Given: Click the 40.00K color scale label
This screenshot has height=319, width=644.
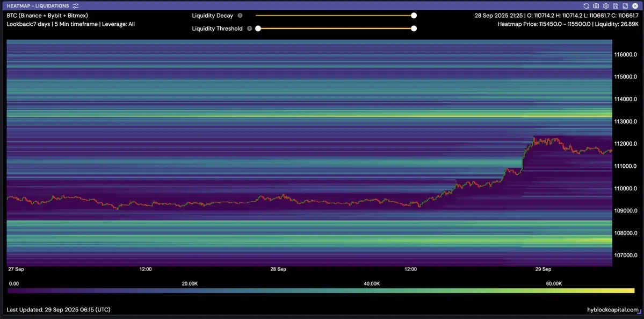Looking at the screenshot, I should [372, 283].
